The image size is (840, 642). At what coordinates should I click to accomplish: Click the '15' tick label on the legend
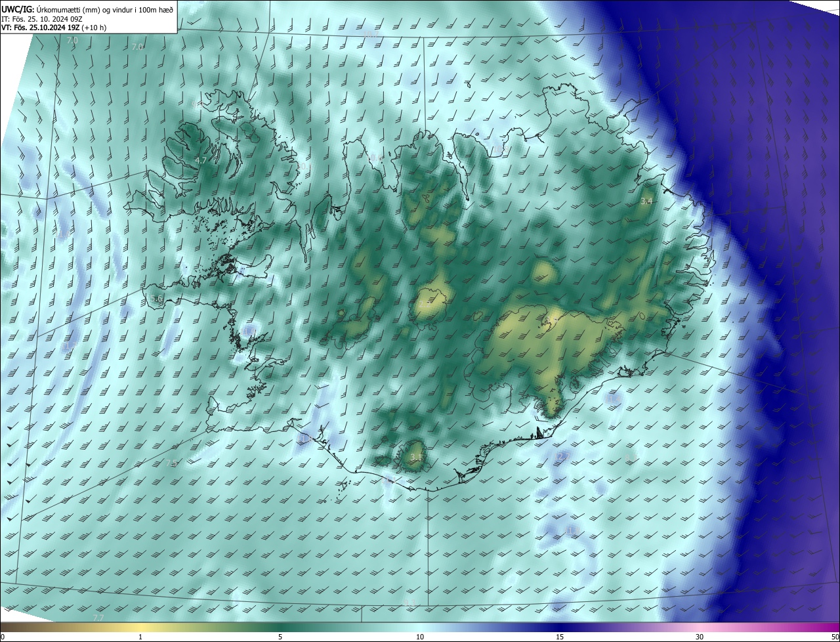click(x=560, y=637)
